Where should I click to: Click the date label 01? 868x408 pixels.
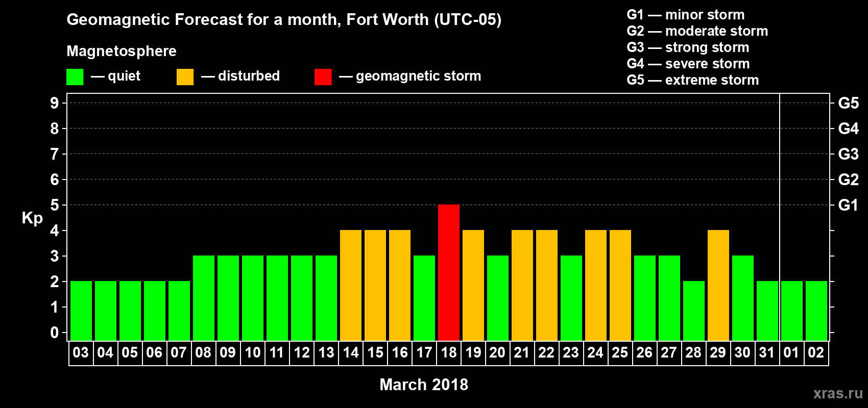[791, 353]
